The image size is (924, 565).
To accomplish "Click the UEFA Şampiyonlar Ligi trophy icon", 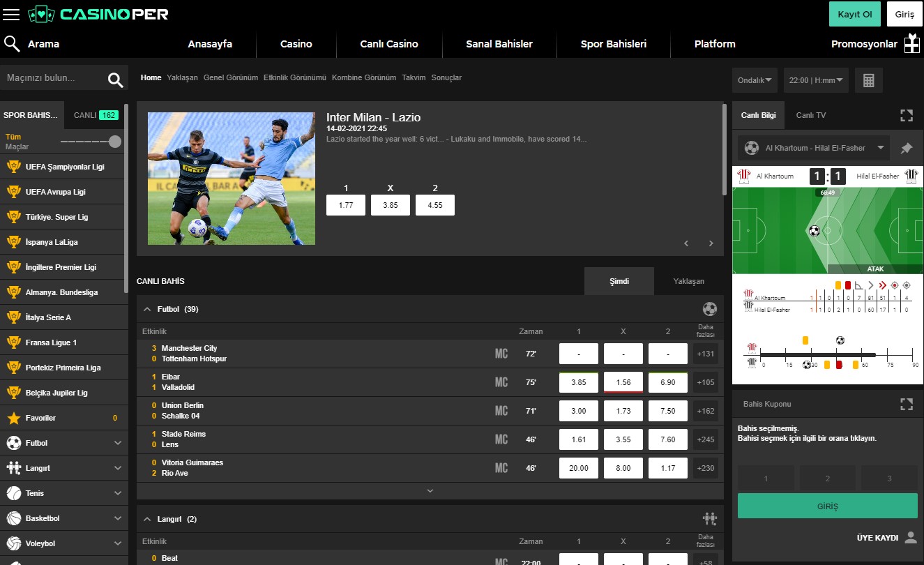I will [13, 167].
